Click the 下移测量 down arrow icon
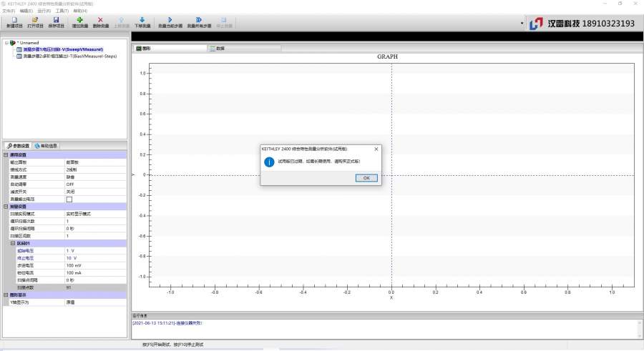 142,21
